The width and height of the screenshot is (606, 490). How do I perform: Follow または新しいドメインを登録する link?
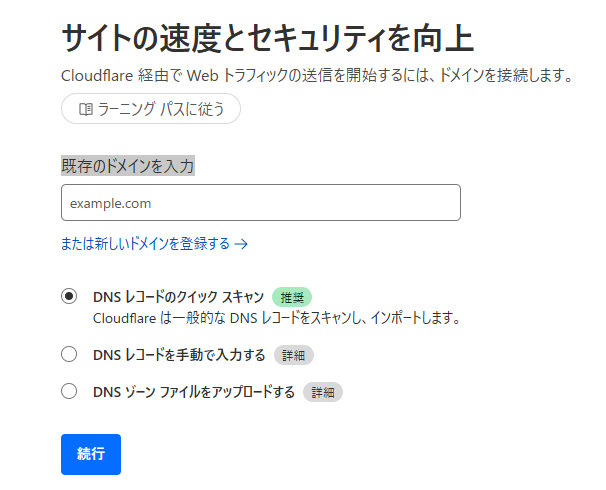(x=154, y=244)
